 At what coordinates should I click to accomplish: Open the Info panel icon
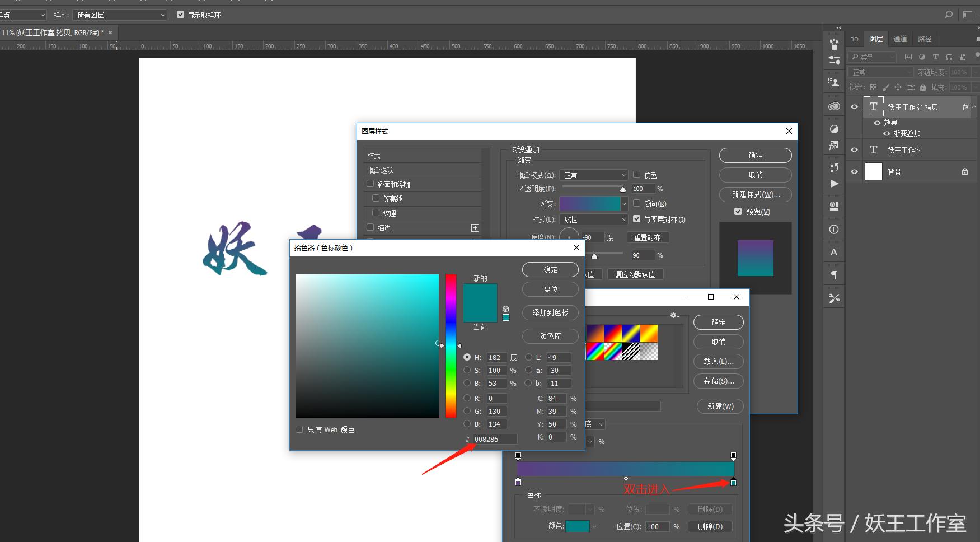click(834, 229)
